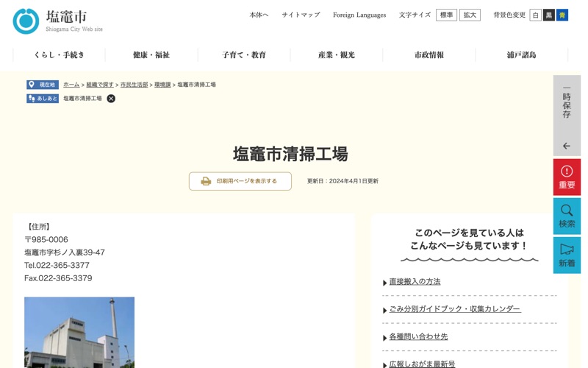Viewport: 588px width, 368px height.
Task: Open the 検索 search panel
Action: coord(567,216)
